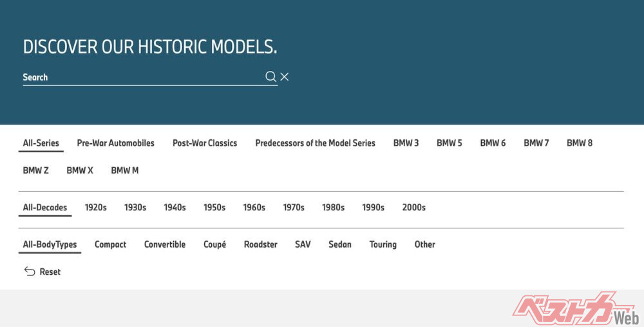Select the All-Decades filter
The image size is (644, 327).
(45, 208)
